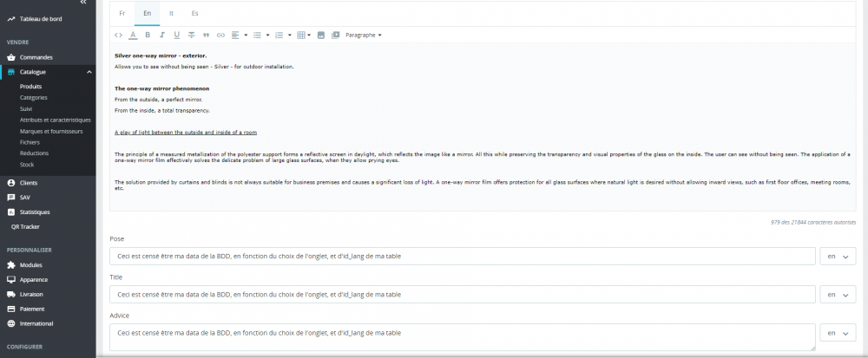Open the SAV menu
Image resolution: width=868 pixels, height=358 pixels.
[x=25, y=198]
